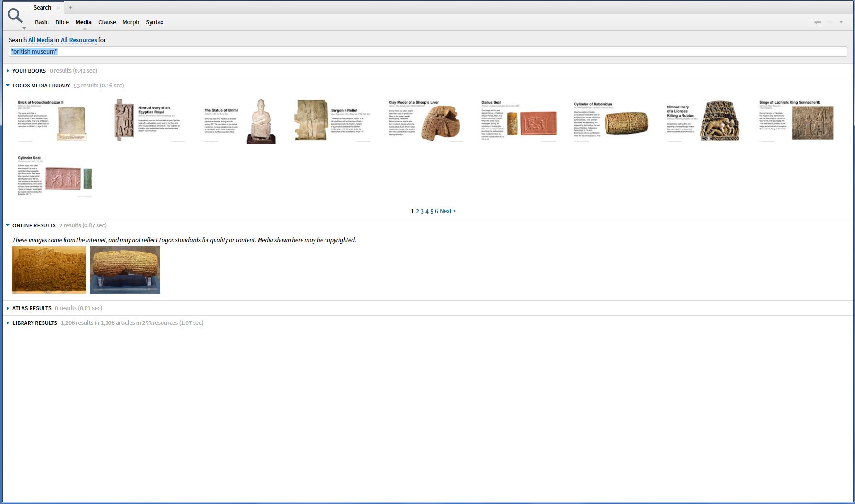The height and width of the screenshot is (504, 855).
Task: Go to results page 6
Action: [x=436, y=211]
